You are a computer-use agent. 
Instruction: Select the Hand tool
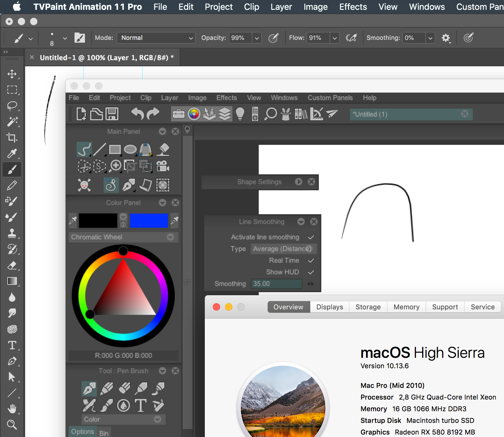tap(12, 409)
